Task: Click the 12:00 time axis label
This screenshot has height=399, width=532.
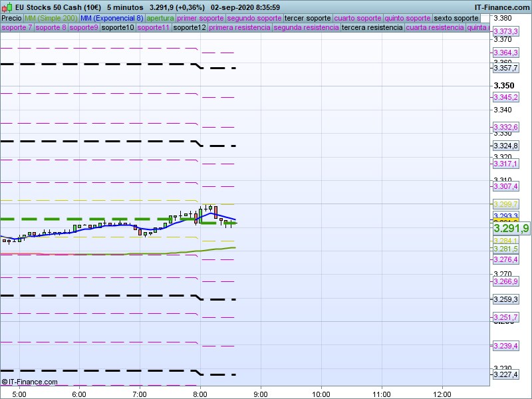Action: point(442,394)
